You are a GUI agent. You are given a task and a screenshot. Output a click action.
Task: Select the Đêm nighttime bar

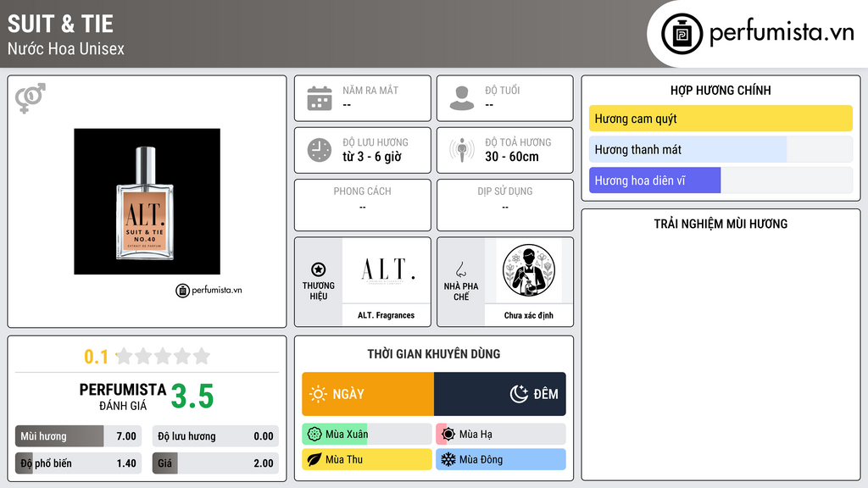pos(500,394)
